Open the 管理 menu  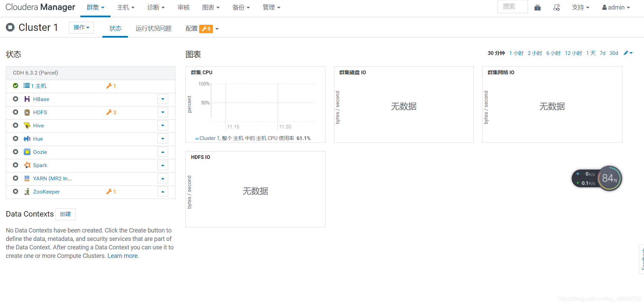(272, 7)
